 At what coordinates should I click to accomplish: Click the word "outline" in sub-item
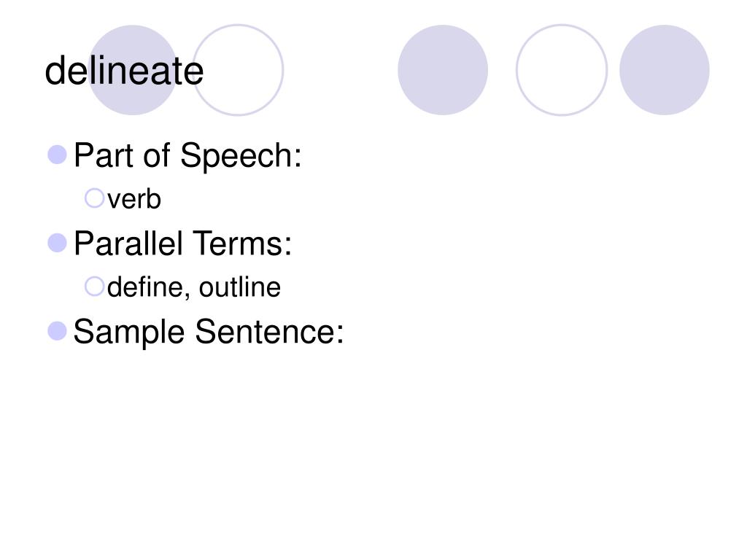(x=239, y=287)
